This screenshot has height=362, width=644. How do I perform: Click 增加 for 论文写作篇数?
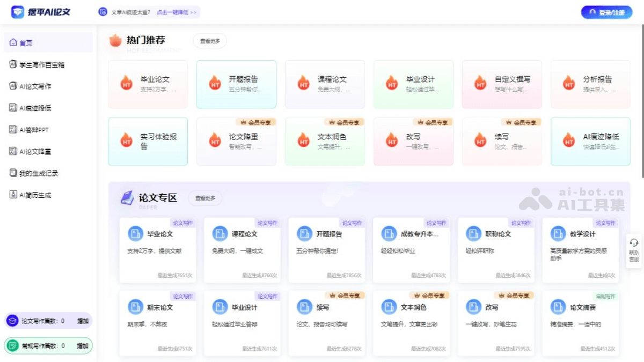82,321
